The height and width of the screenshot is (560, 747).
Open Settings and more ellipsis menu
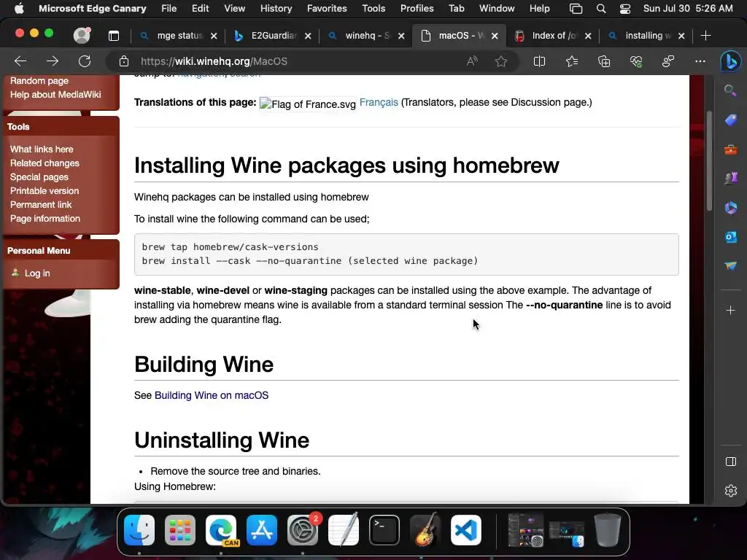click(700, 61)
